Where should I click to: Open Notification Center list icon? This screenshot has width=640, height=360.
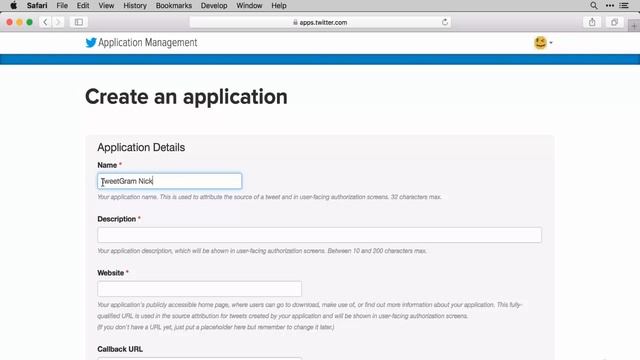pos(624,6)
